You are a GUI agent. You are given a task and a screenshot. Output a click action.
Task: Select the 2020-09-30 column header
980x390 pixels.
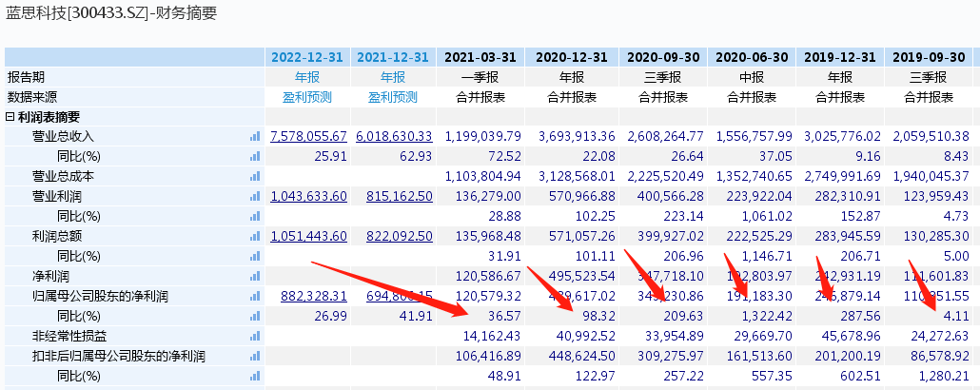click(663, 57)
